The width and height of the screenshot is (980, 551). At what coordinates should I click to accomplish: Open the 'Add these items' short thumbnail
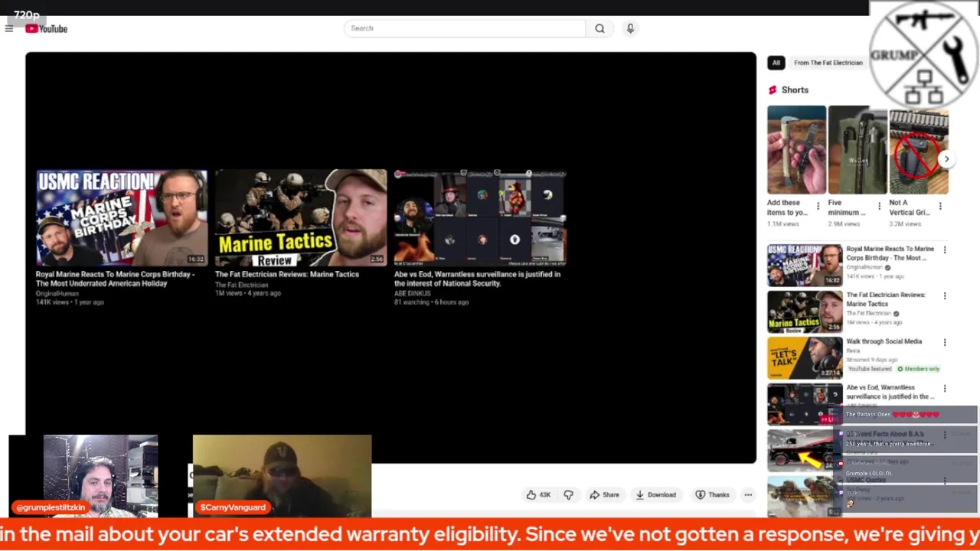click(796, 150)
